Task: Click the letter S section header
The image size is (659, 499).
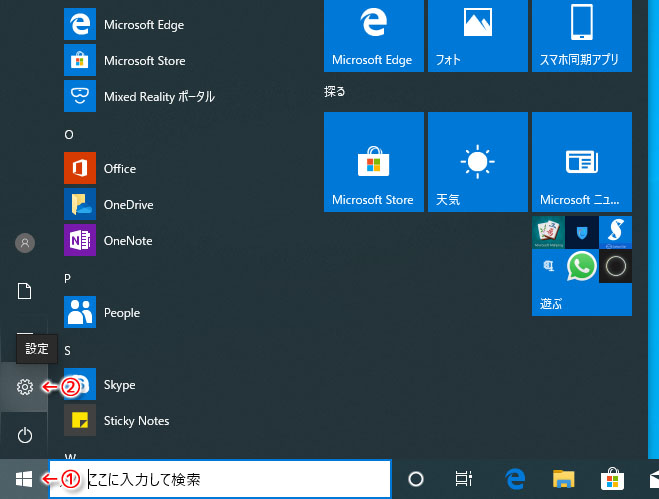Action: pos(67,351)
